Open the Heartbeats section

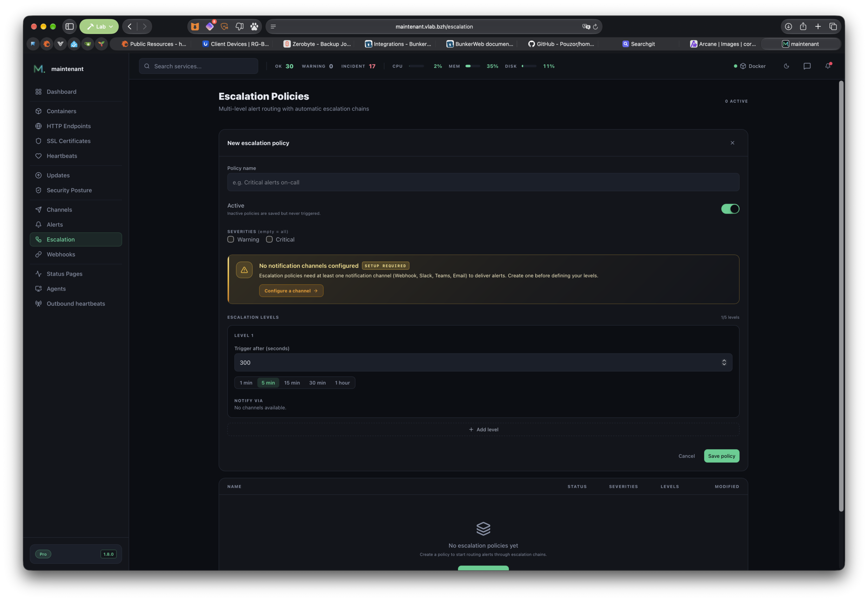tap(76, 156)
